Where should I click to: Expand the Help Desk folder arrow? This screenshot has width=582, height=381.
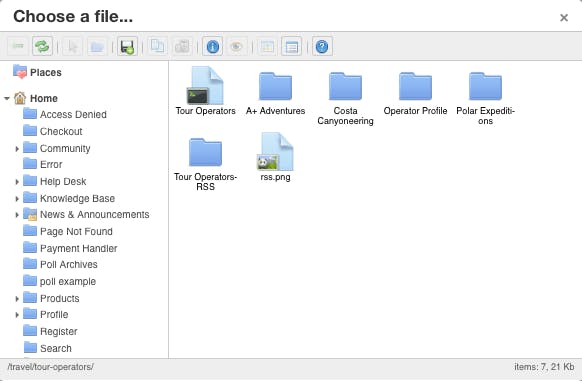pos(17,182)
